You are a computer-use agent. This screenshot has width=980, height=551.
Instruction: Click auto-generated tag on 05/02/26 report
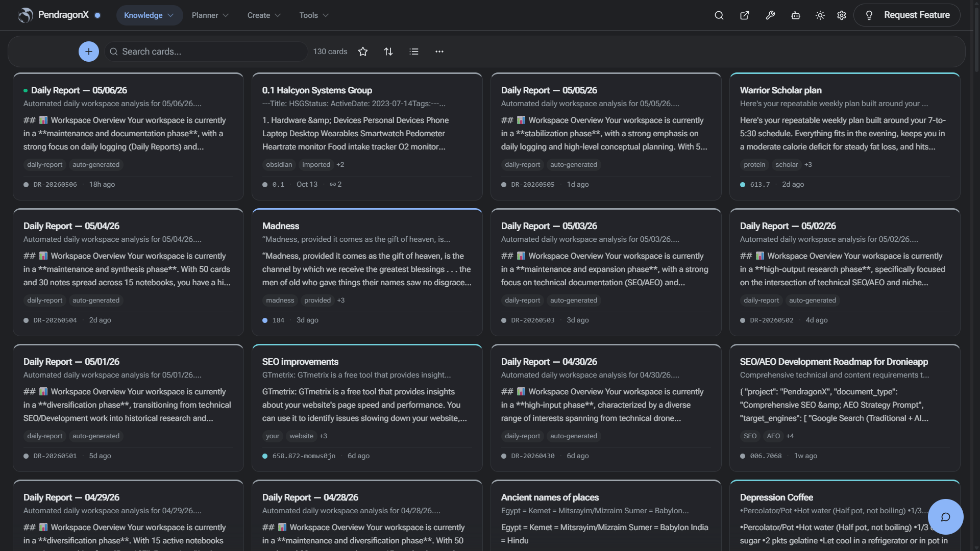tap(813, 300)
